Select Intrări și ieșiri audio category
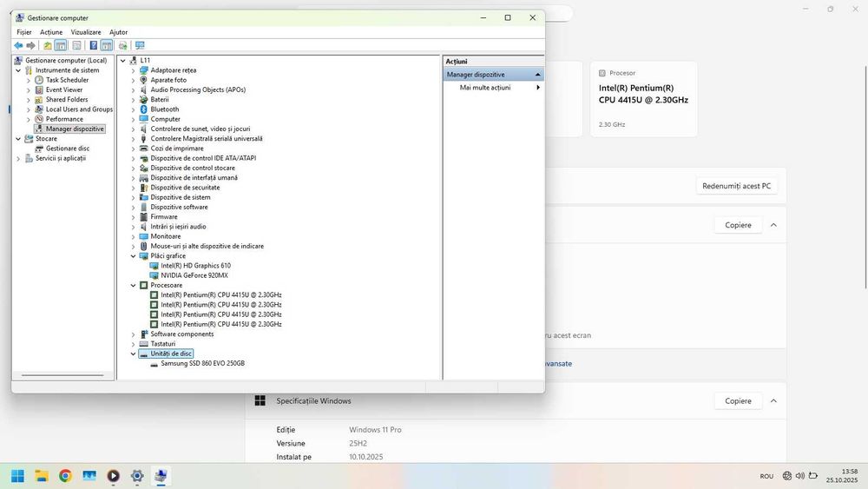 click(x=178, y=227)
